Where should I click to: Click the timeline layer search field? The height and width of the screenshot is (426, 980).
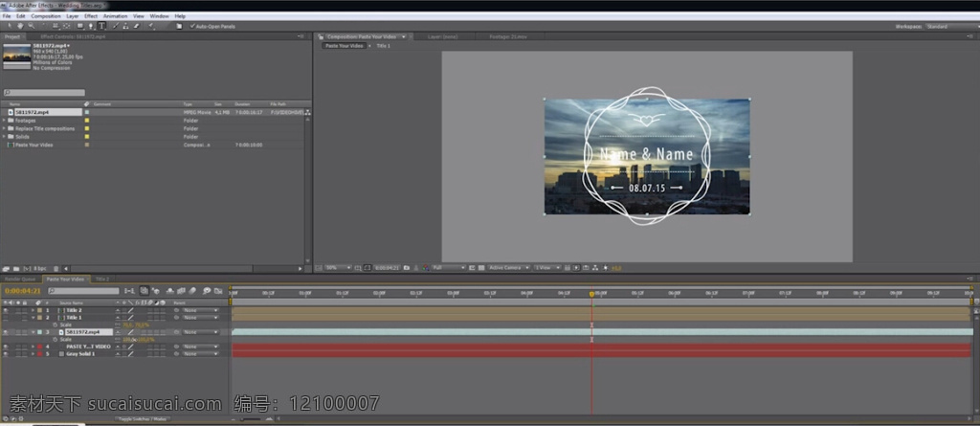click(x=84, y=291)
